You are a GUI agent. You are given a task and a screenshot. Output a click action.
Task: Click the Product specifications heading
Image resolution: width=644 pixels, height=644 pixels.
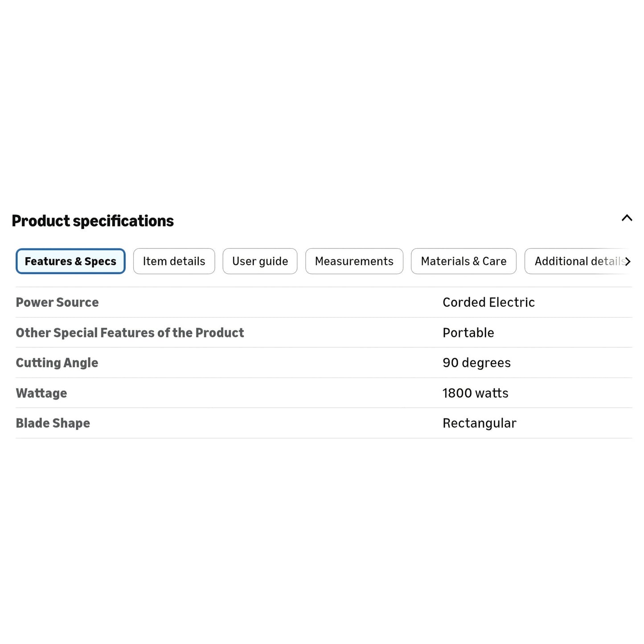pyautogui.click(x=93, y=221)
